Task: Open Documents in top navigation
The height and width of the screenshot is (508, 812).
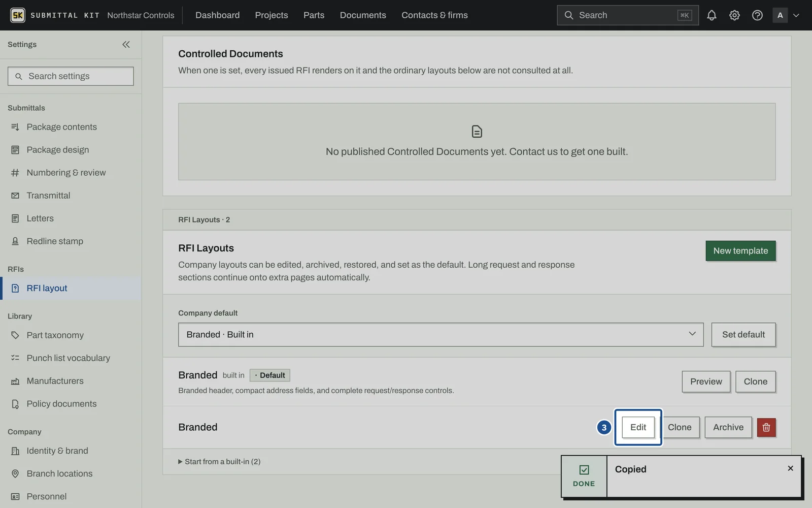Action: [x=363, y=15]
